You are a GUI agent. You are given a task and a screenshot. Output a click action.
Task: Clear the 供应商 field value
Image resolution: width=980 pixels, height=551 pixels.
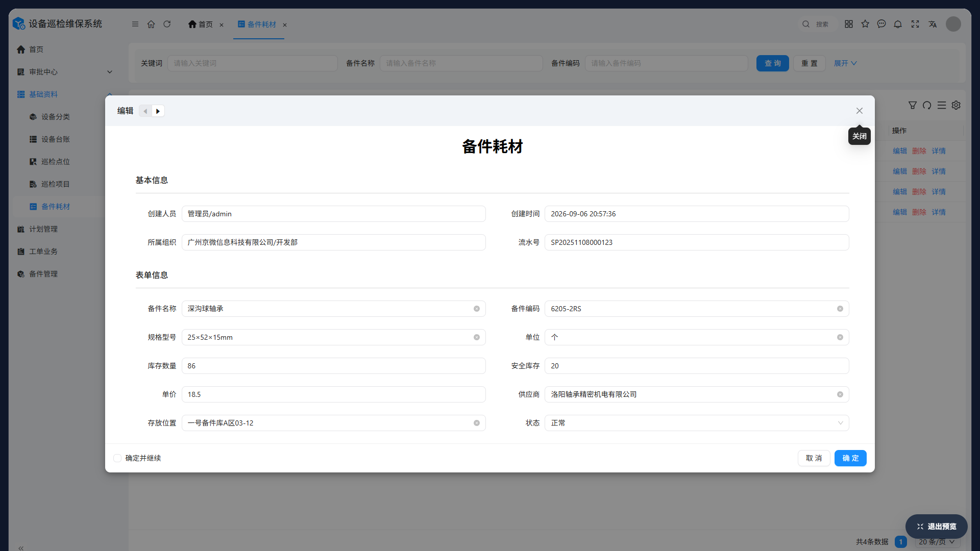(840, 394)
